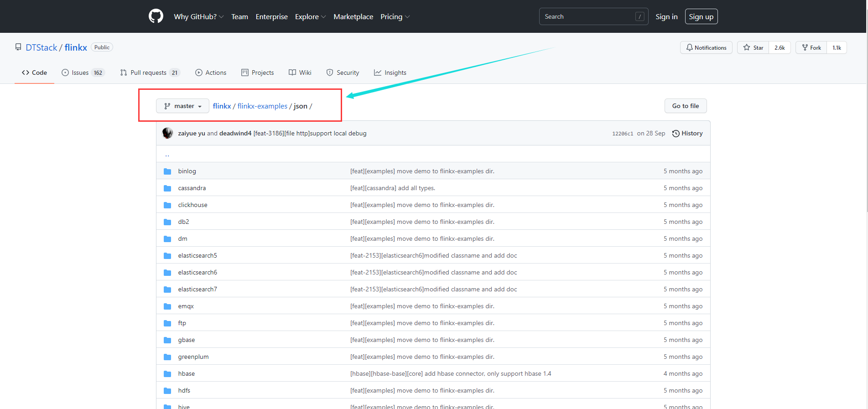Open the Marketplace link
Image resolution: width=868 pixels, height=409 pixels.
pyautogui.click(x=353, y=16)
